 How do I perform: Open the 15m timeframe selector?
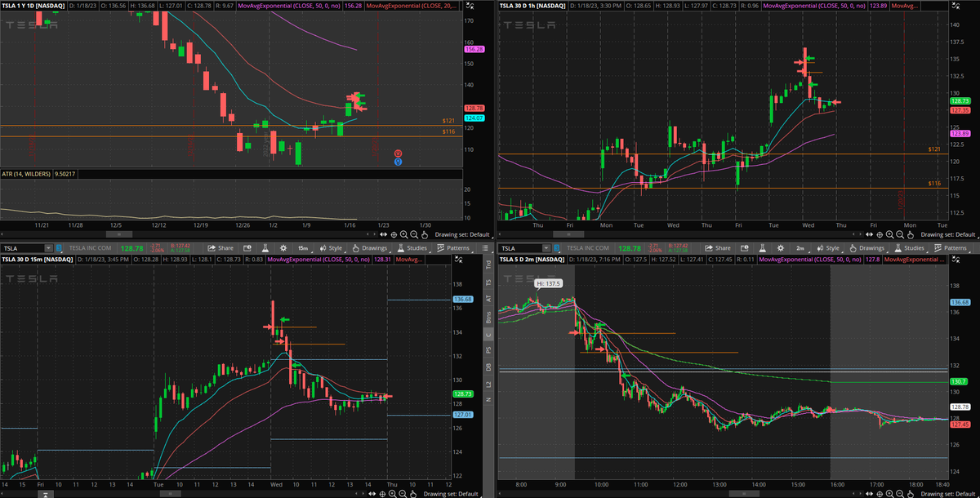click(x=303, y=247)
